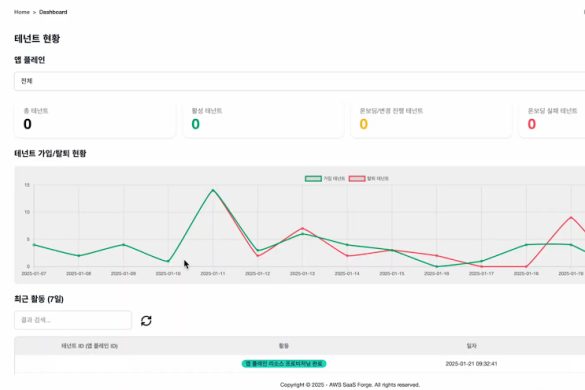Image resolution: width=585 pixels, height=390 pixels.
Task: Sort by the 일자 column header
Action: tap(471, 346)
